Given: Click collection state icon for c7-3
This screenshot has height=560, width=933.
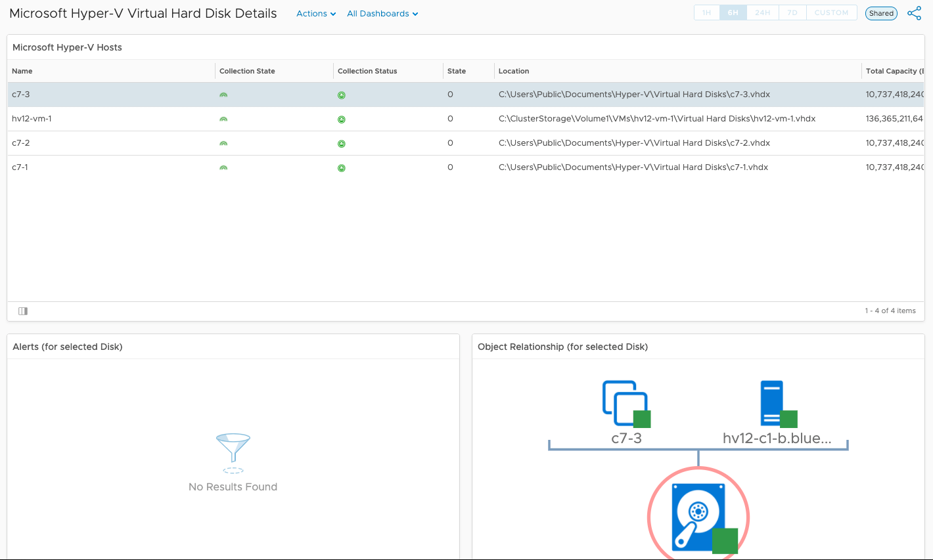Looking at the screenshot, I should pyautogui.click(x=223, y=95).
